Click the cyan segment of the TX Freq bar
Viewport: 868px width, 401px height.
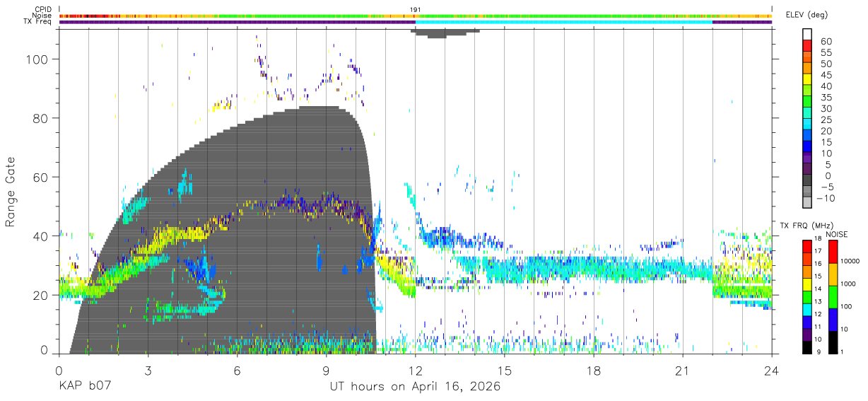click(563, 22)
